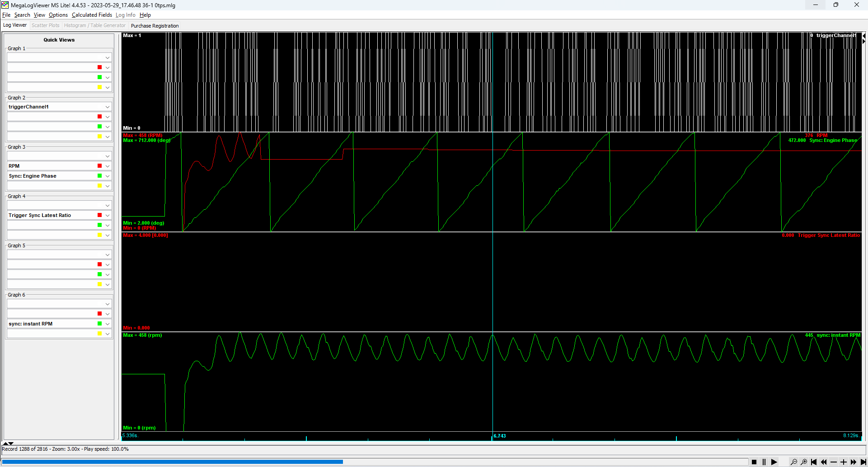Collapse quick views pane using up arrow
The image size is (868, 467).
(5, 443)
